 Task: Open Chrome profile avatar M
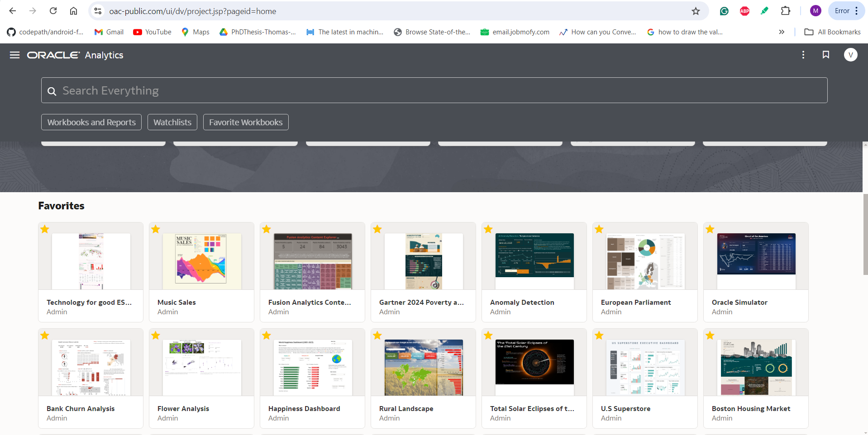tap(816, 11)
